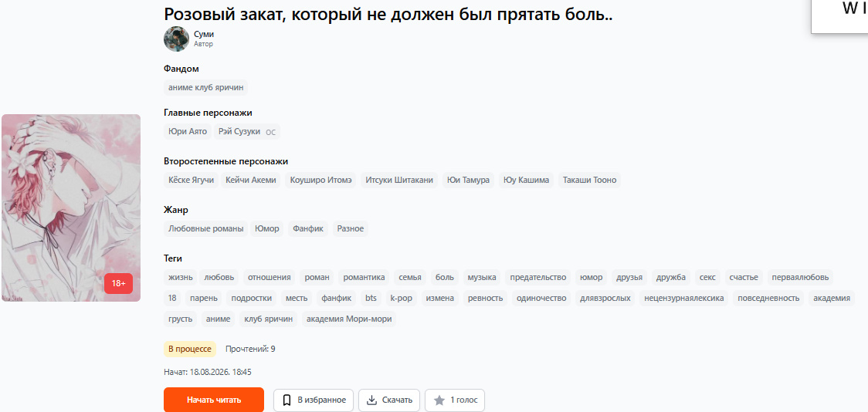
Task: Choose genre Юмор
Action: point(267,228)
